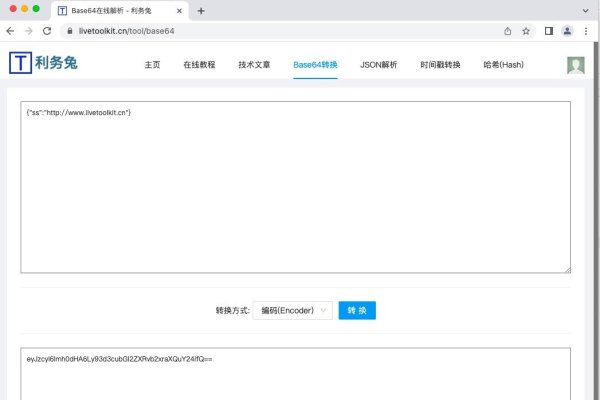Open the browser profile icon
Viewport: 600px width, 400px height.
567,31
